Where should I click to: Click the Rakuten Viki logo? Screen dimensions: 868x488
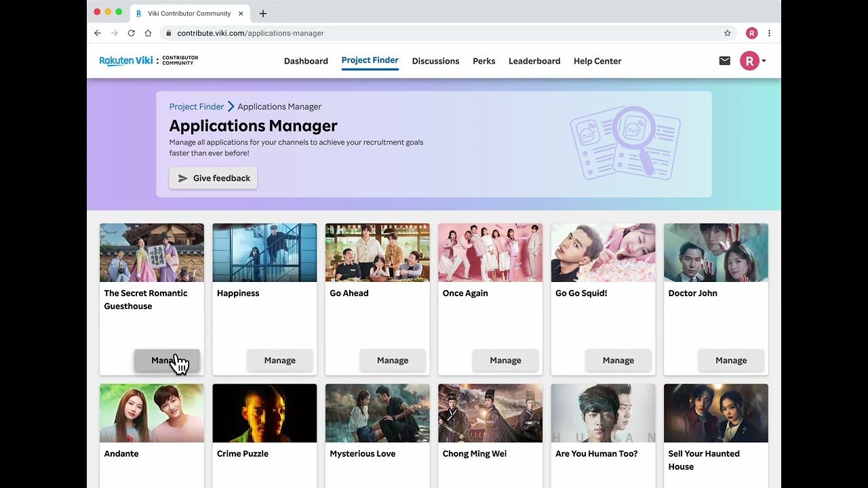pyautogui.click(x=149, y=60)
